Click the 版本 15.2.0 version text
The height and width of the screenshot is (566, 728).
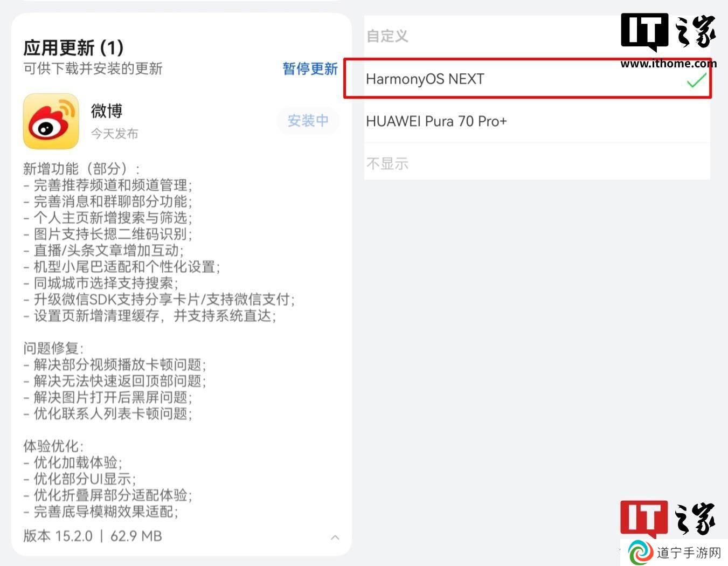[x=58, y=536]
